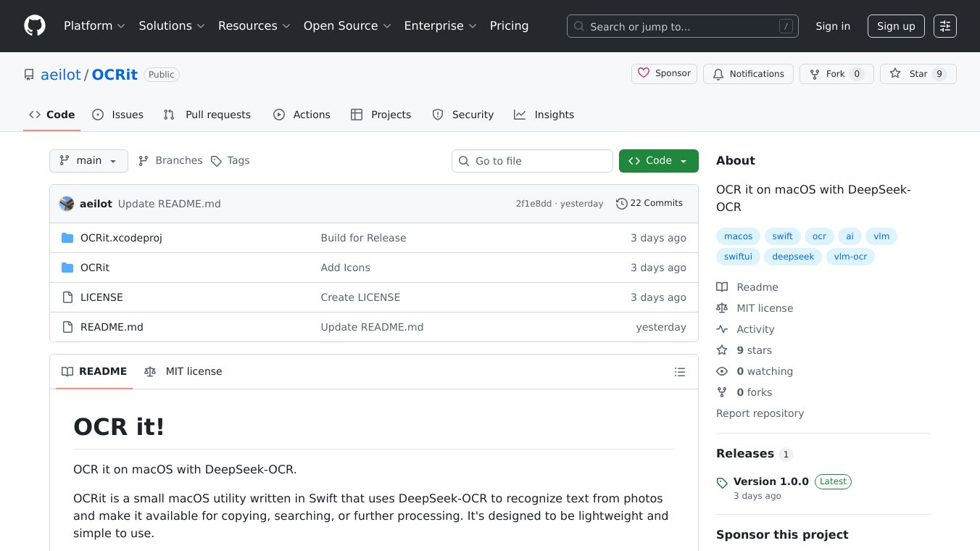This screenshot has height=551, width=980.
Task: Expand the main branch dropdown
Action: pyautogui.click(x=88, y=161)
